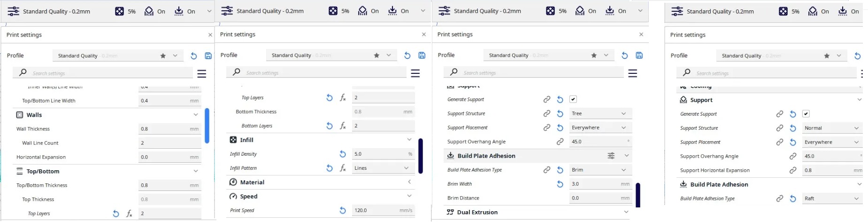Click link icon for Support Structure in Raft panel
This screenshot has width=868, height=222.
coord(780,128)
